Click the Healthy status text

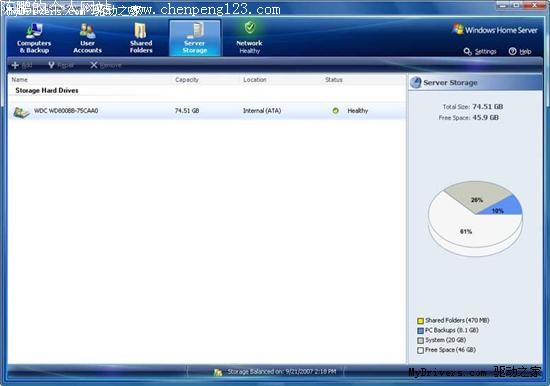coord(358,111)
